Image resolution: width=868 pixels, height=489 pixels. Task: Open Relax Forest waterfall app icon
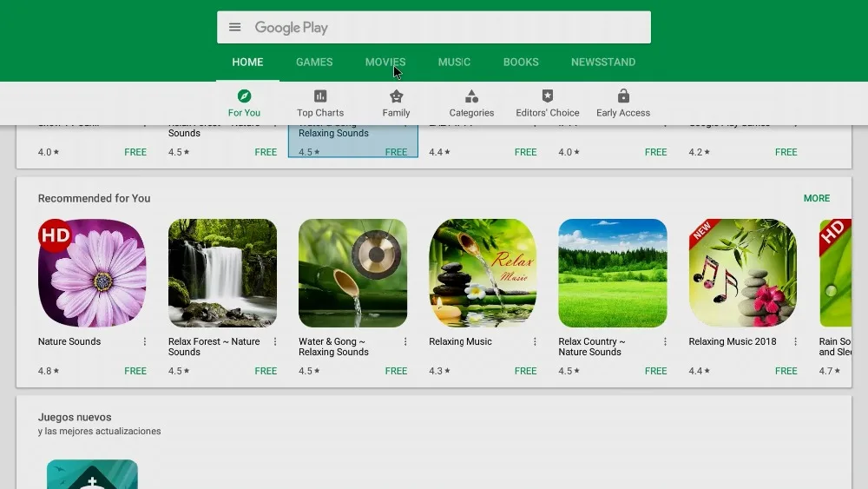tap(222, 273)
